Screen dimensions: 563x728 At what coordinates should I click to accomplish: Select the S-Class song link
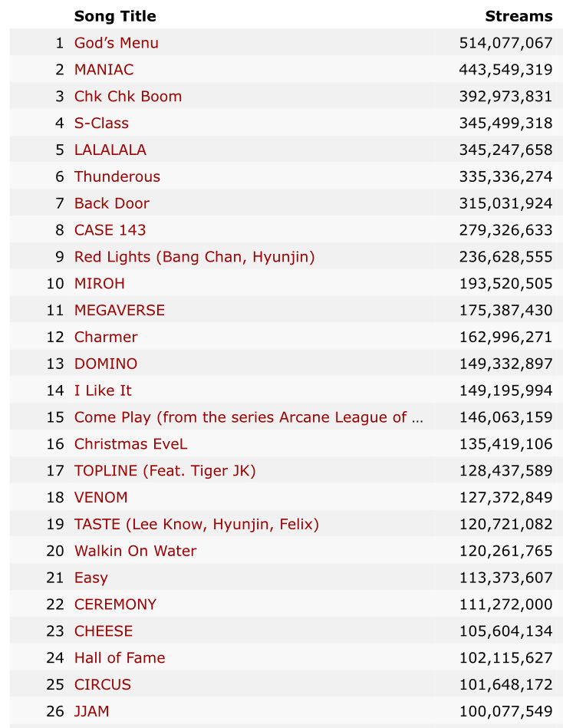[101, 124]
